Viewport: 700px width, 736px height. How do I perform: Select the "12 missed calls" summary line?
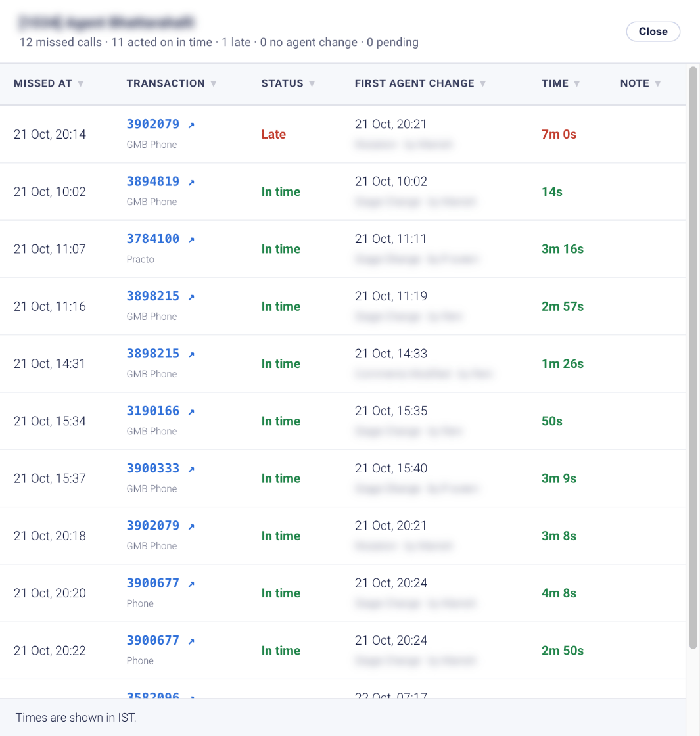(x=219, y=42)
